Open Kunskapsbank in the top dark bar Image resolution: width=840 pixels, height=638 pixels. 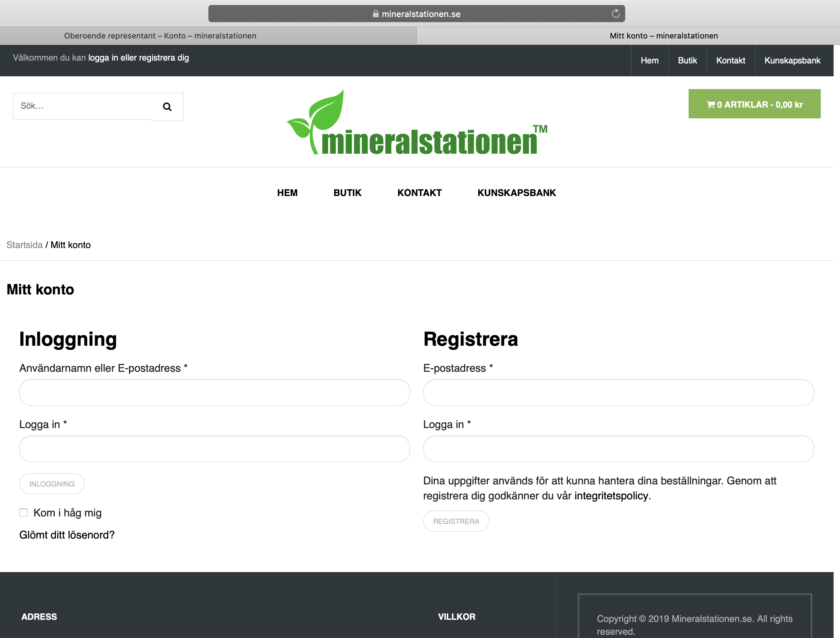[792, 61]
